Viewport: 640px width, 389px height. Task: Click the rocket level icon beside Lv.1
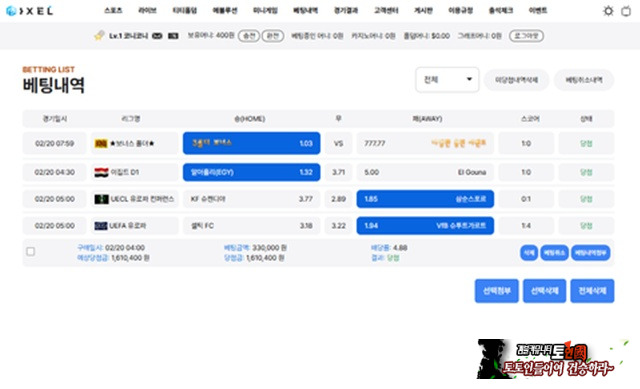coord(99,36)
